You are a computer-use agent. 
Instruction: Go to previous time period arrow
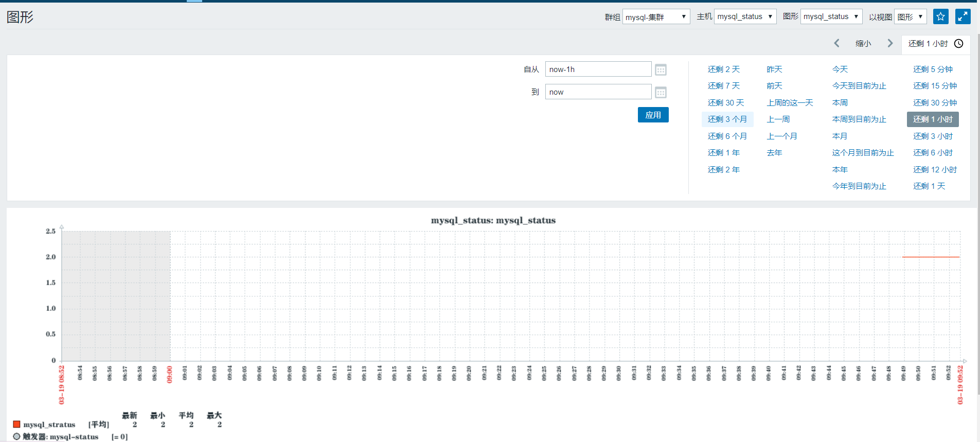[837, 43]
